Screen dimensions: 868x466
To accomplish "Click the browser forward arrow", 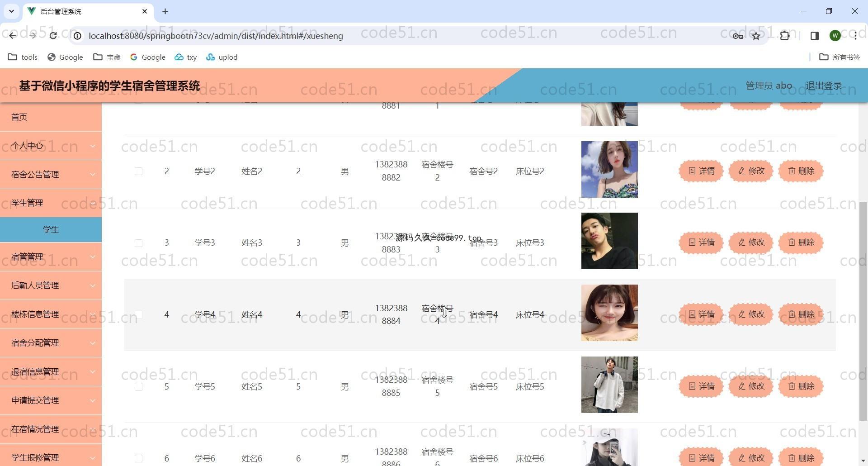I will [33, 36].
